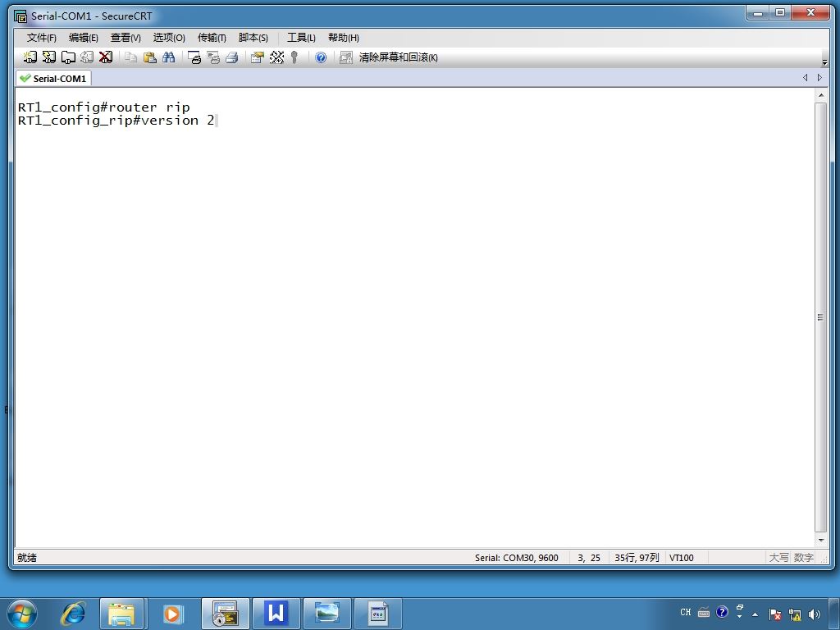
Task: Click the language bar keyboard icon
Action: pos(704,612)
